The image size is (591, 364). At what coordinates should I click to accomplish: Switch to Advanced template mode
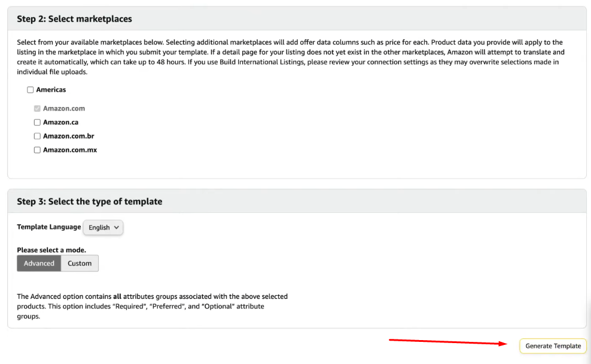tap(39, 263)
